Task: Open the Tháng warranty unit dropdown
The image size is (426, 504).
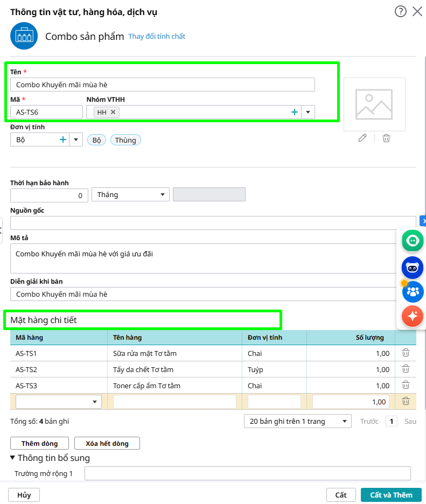Action: pyautogui.click(x=130, y=194)
